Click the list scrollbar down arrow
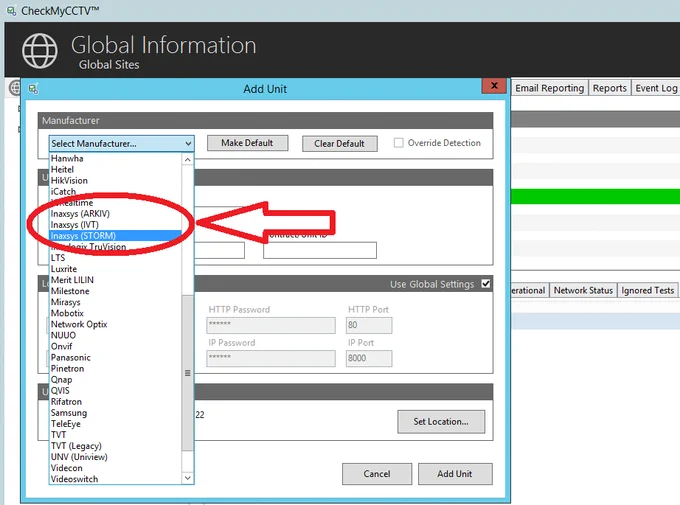The width and height of the screenshot is (680, 505). click(187, 478)
